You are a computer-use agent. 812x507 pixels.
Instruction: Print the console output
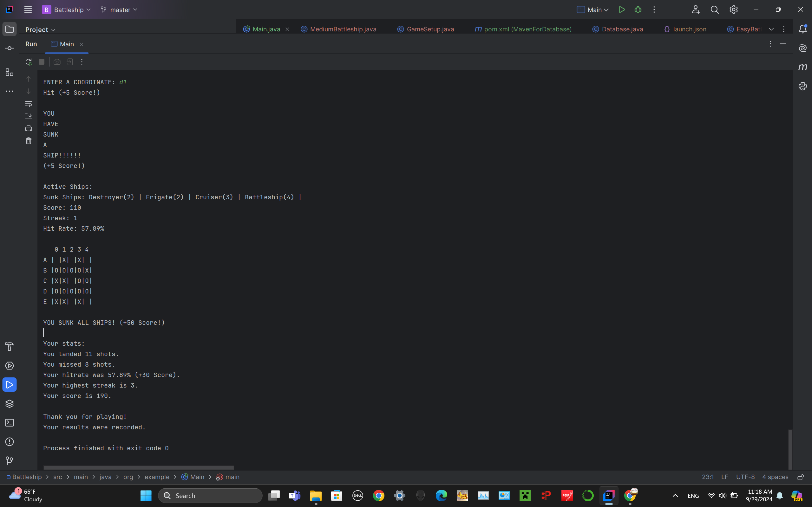(x=29, y=128)
